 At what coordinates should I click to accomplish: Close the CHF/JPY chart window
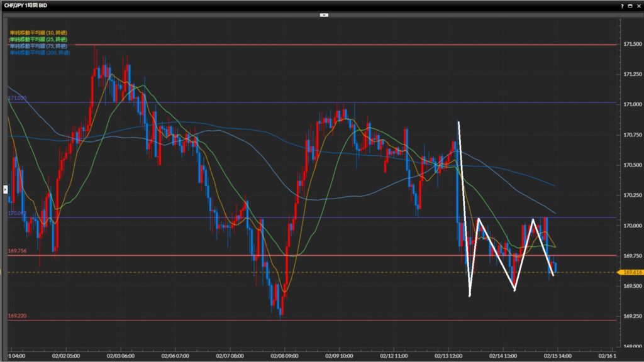click(x=638, y=5)
